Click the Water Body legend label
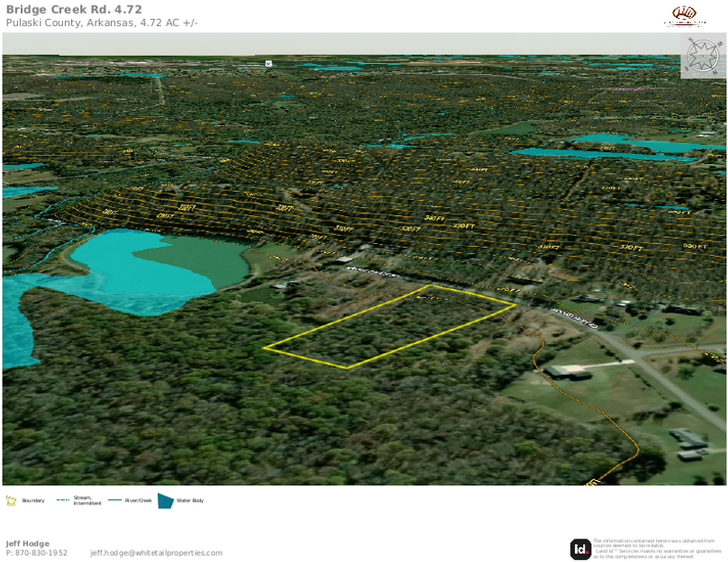This screenshot has width=728, height=562. tap(190, 500)
